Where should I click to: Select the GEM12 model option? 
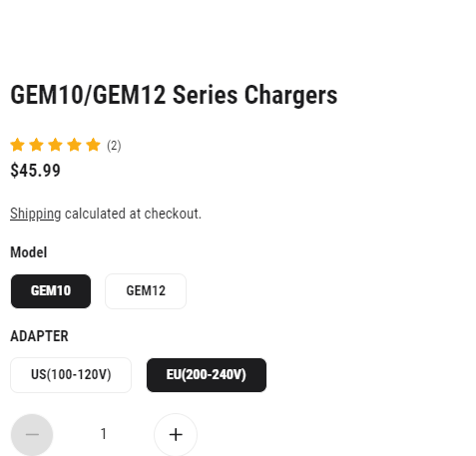pyautogui.click(x=146, y=291)
